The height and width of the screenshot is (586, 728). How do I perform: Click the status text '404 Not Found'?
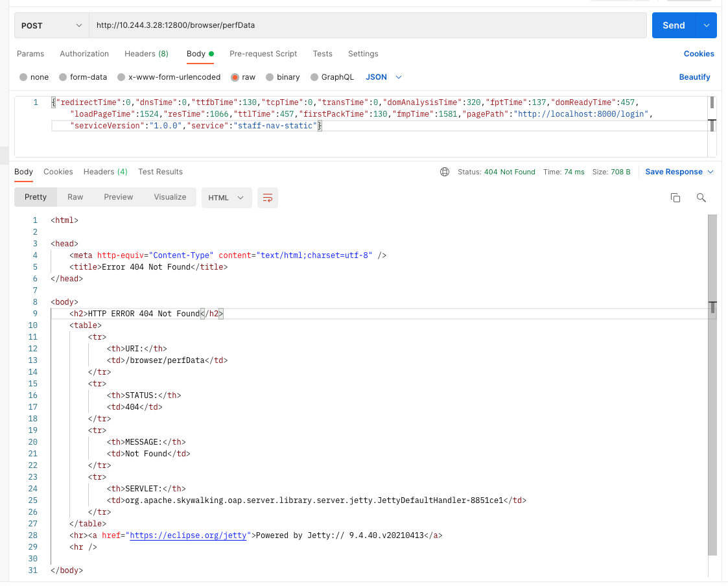tap(510, 172)
